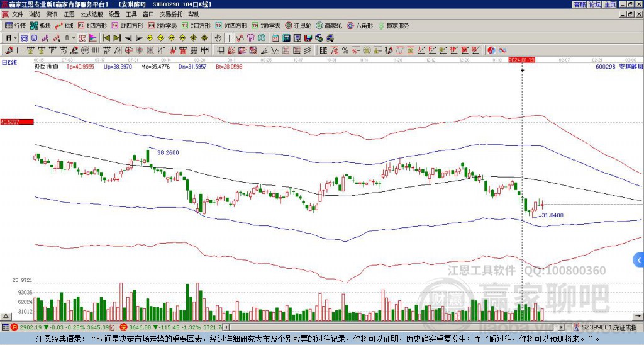
Task: Open the 浏览 menu
Action: (x=35, y=14)
